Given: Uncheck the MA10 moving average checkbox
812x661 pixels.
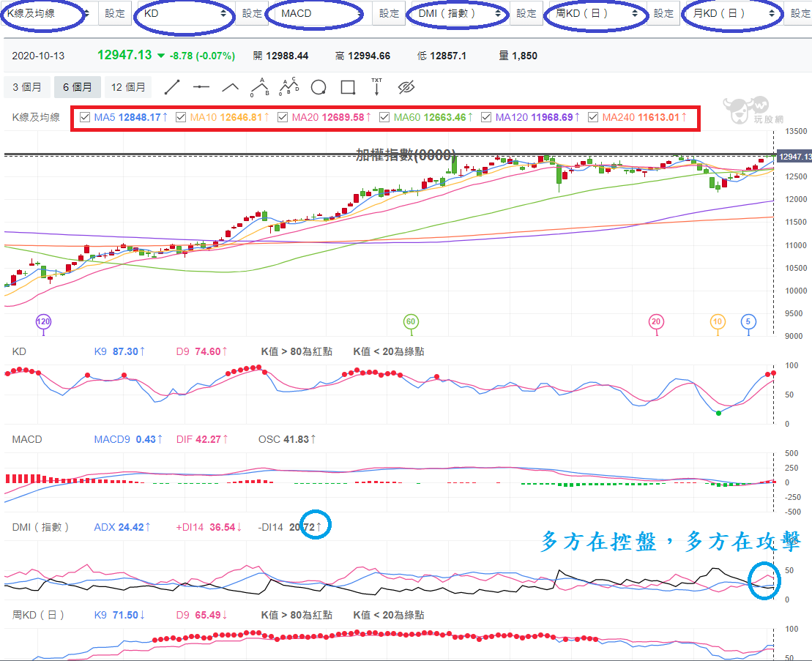Looking at the screenshot, I should pos(181,118).
